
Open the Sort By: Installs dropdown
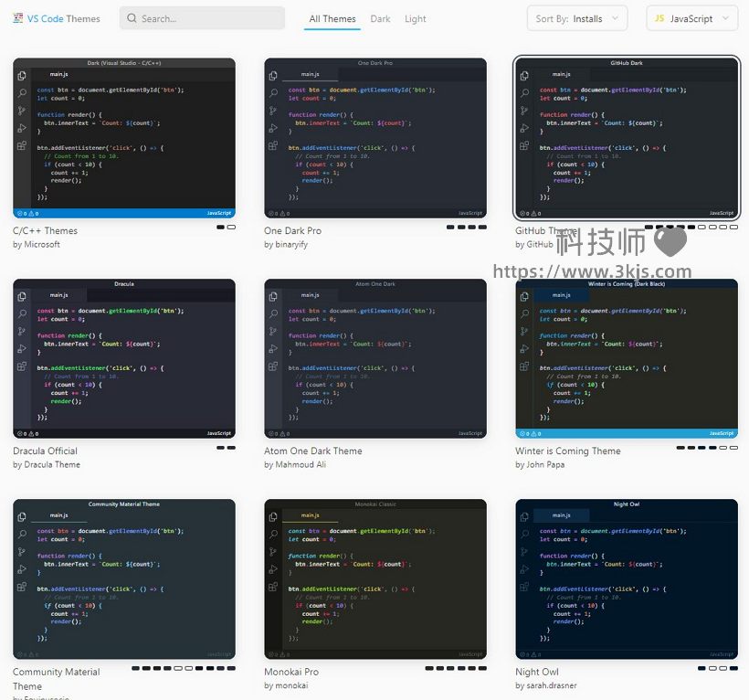577,18
